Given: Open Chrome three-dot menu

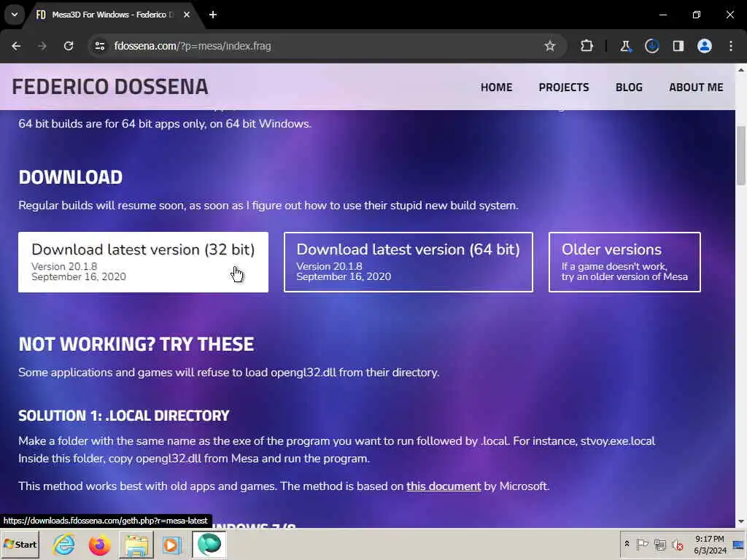Looking at the screenshot, I should click(x=731, y=46).
